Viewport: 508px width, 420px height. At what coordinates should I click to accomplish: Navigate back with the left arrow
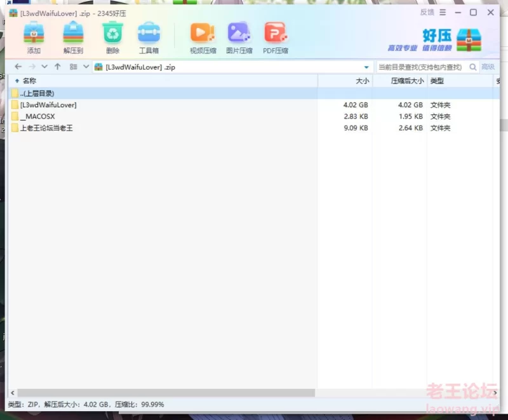18,67
